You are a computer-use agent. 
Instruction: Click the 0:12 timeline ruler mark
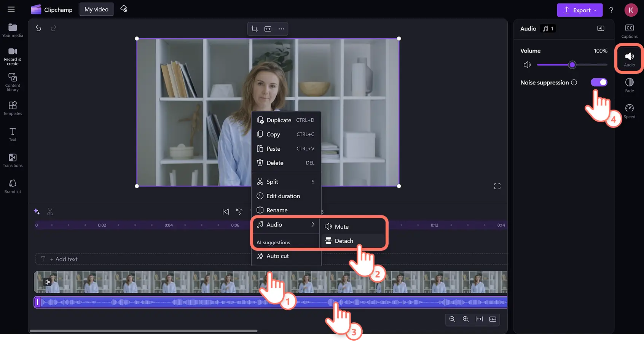click(x=434, y=225)
